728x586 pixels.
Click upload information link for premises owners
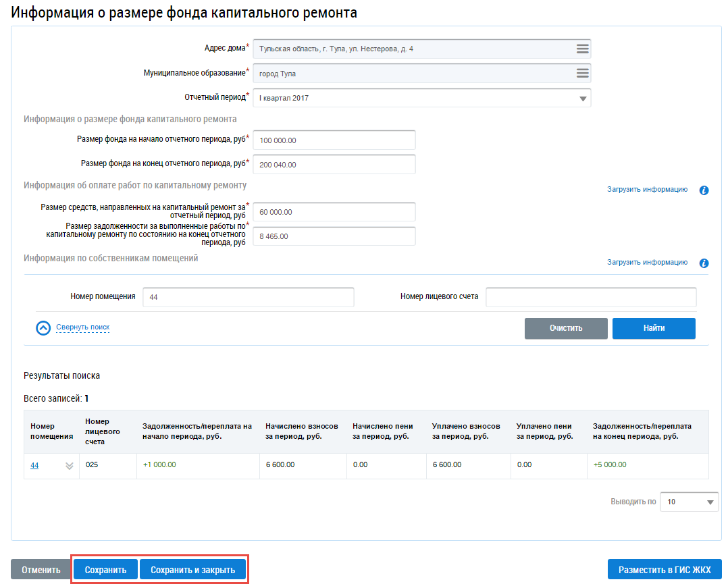point(647,263)
